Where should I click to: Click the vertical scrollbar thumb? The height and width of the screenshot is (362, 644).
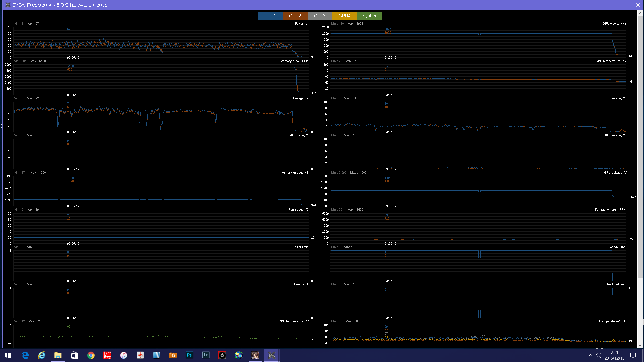point(640,147)
